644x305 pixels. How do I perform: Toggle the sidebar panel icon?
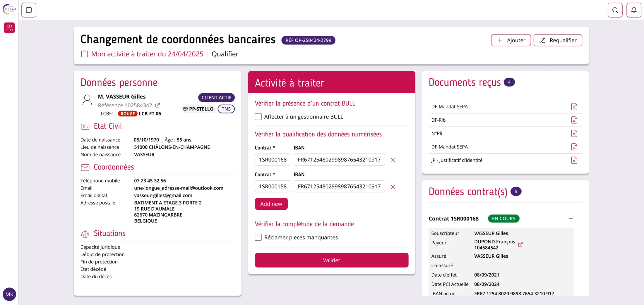(x=29, y=10)
